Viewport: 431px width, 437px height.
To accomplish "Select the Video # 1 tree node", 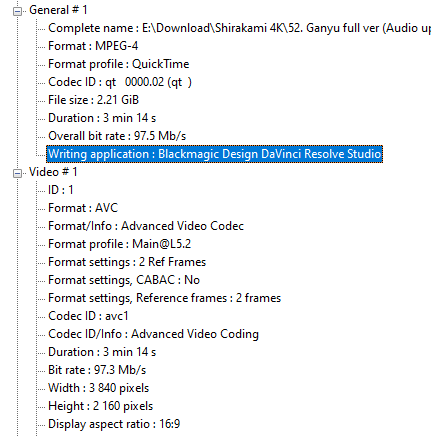I will tap(53, 172).
